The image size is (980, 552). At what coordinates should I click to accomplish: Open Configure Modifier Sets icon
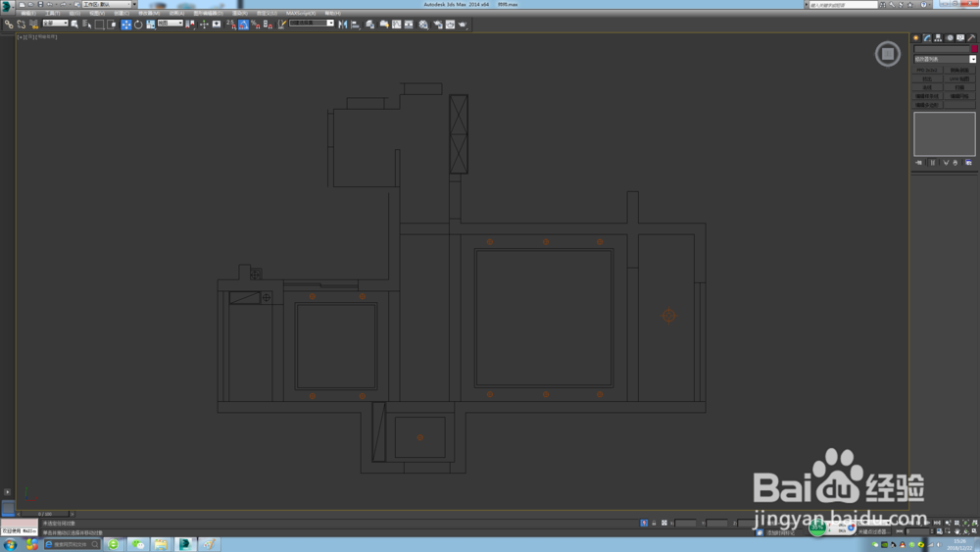click(969, 163)
